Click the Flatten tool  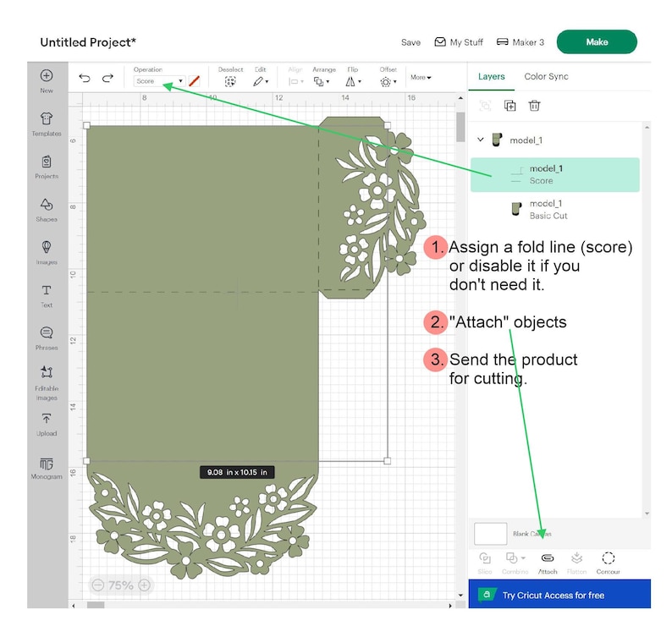[x=576, y=563]
